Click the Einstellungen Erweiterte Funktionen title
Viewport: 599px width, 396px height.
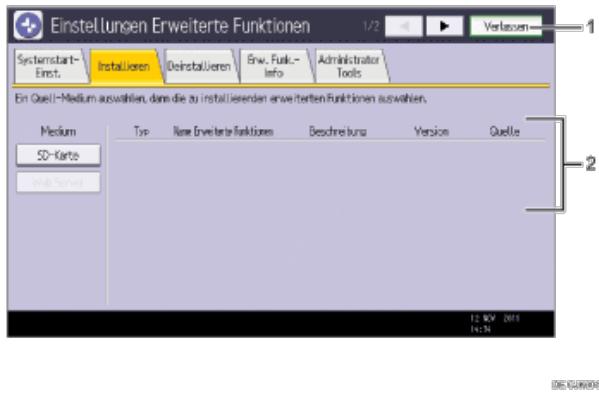[x=180, y=26]
